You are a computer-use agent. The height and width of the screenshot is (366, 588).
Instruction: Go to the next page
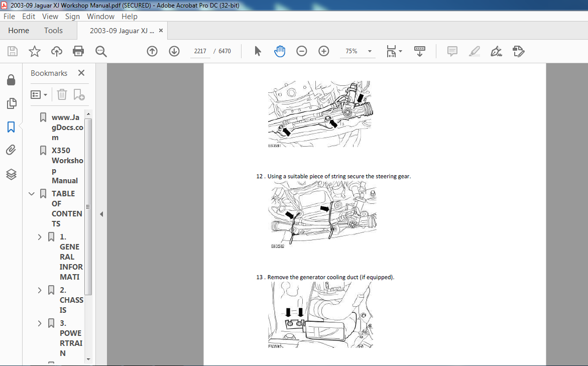[174, 51]
